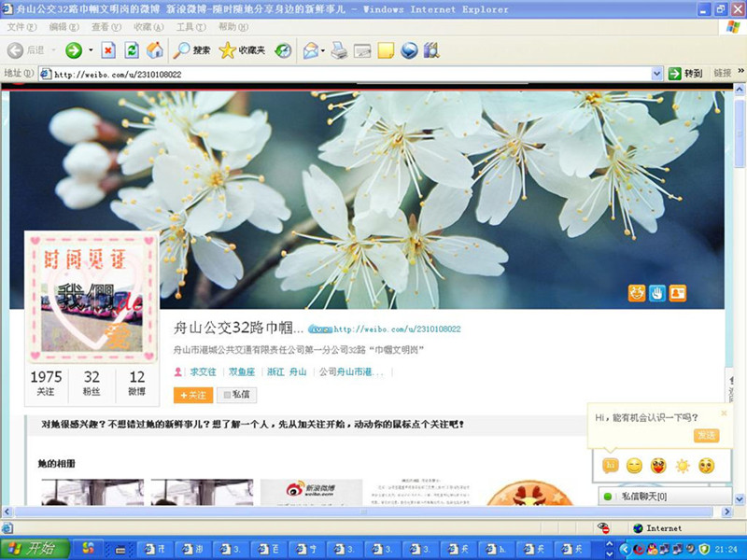Click the Windows 开始 Start button

click(35, 549)
